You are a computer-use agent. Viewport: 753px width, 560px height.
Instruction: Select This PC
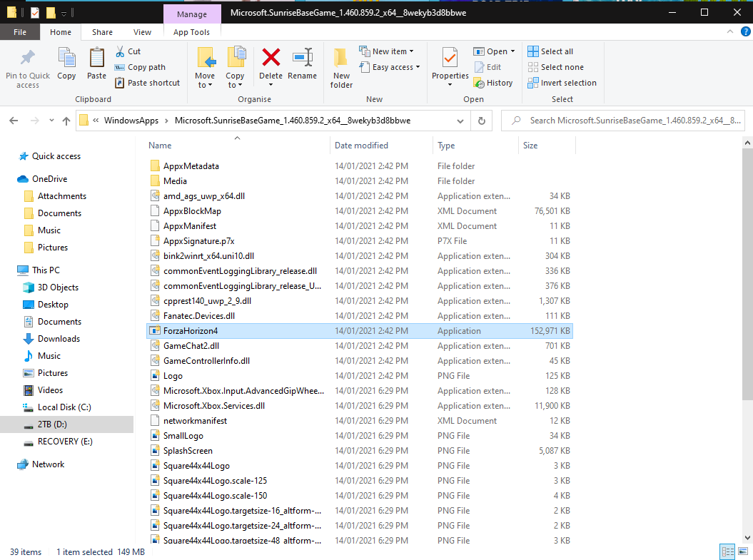point(46,270)
